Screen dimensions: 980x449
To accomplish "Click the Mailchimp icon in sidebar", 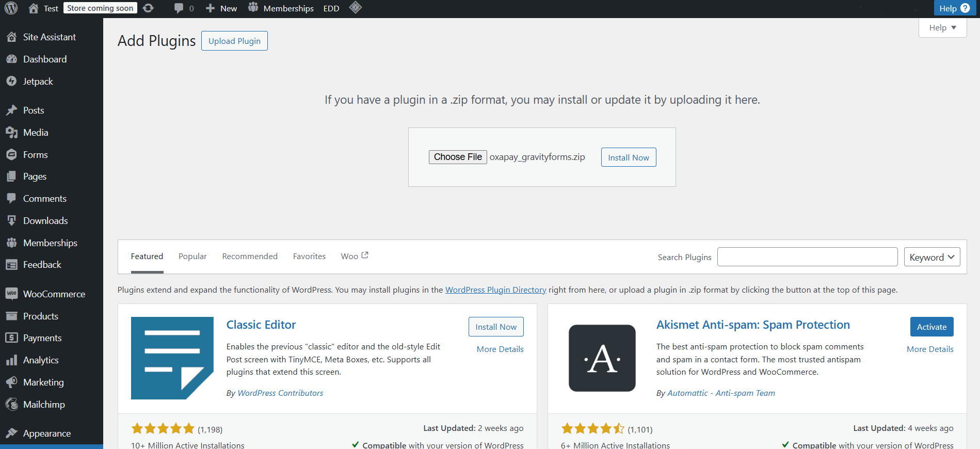I will 11,405.
